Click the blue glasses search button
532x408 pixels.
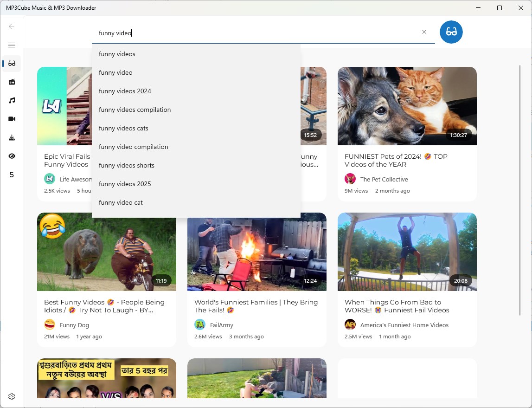pyautogui.click(x=451, y=32)
